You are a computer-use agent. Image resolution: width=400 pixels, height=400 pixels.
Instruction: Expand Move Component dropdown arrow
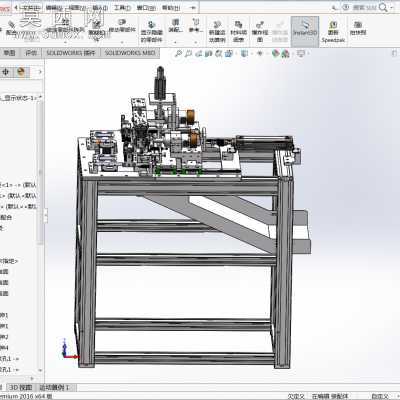point(122,42)
